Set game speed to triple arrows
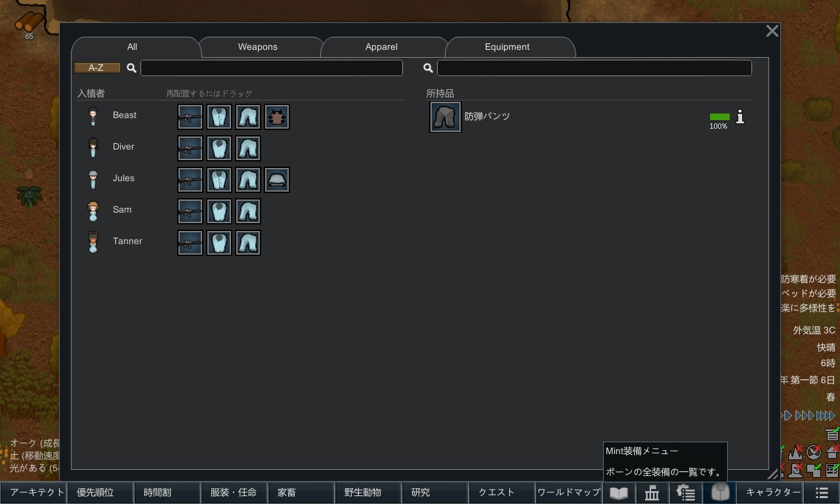 804,415
